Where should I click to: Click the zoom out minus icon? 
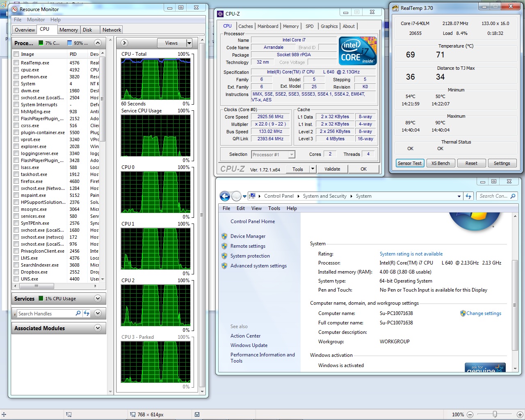[x=470, y=415]
